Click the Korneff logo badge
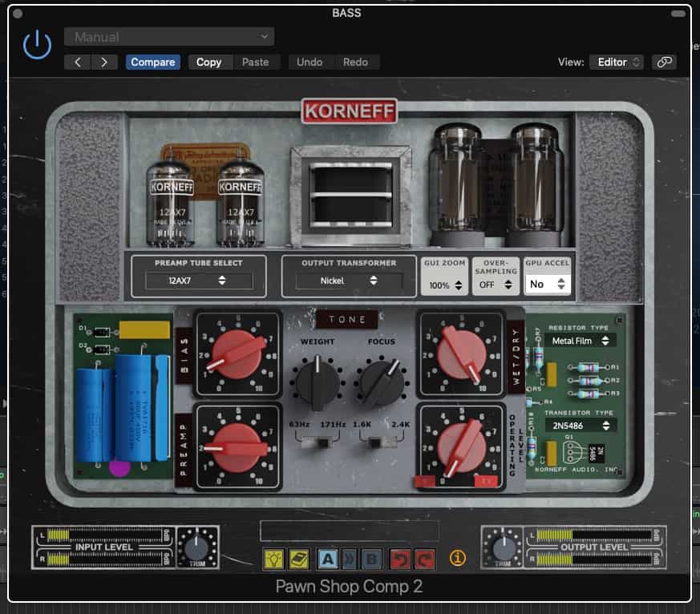 (x=349, y=111)
